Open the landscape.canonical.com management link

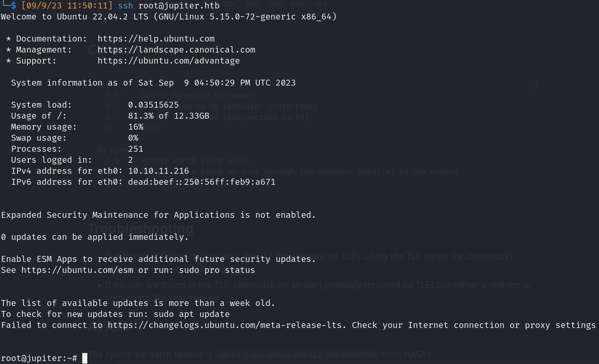[176, 50]
